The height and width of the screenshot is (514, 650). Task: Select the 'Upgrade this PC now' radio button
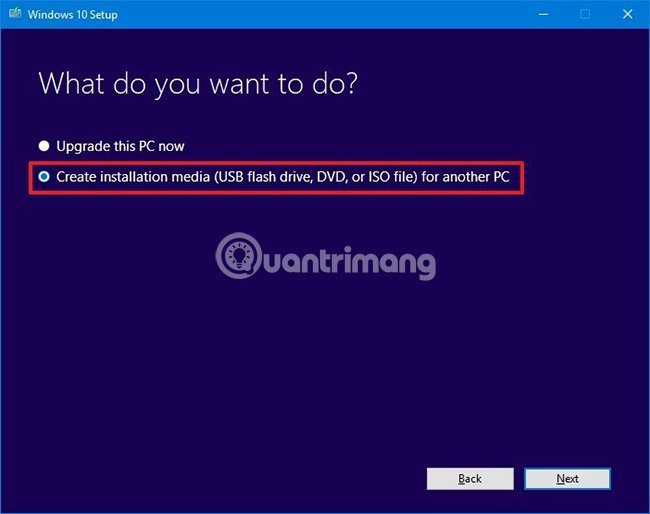click(44, 146)
